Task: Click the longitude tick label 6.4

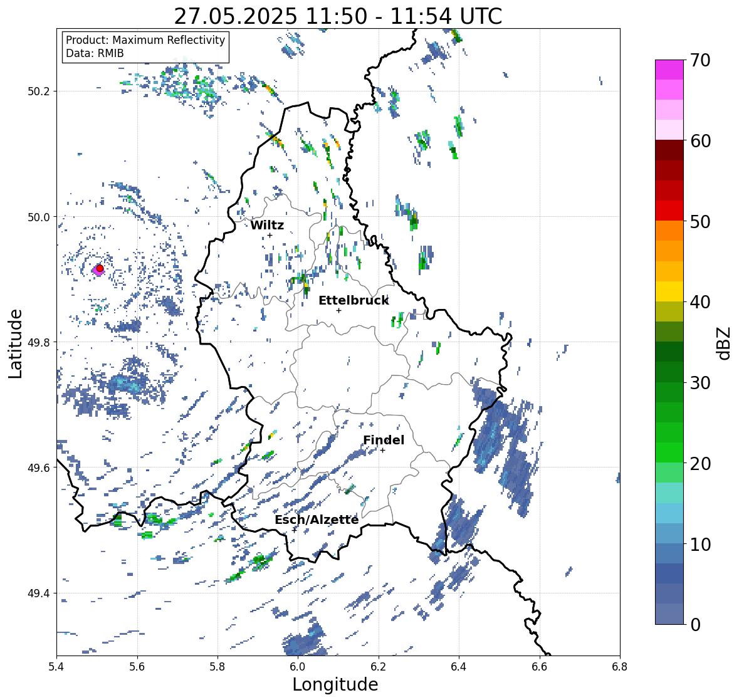Action: 459,667
